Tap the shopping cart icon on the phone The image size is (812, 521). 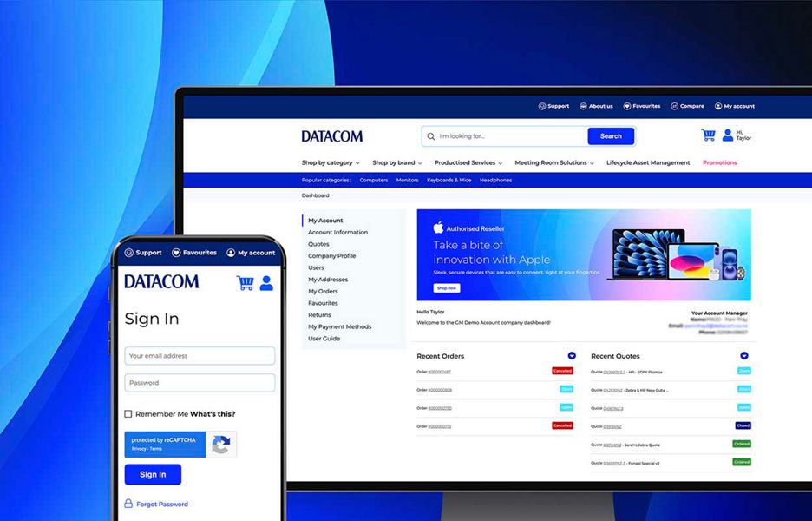point(245,282)
